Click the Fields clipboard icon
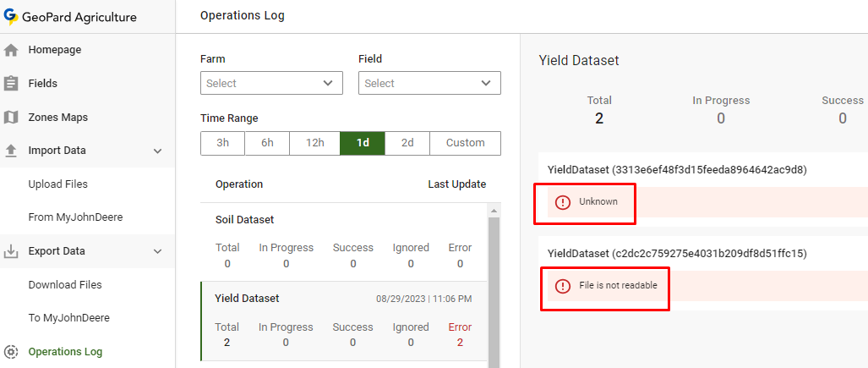 11,84
